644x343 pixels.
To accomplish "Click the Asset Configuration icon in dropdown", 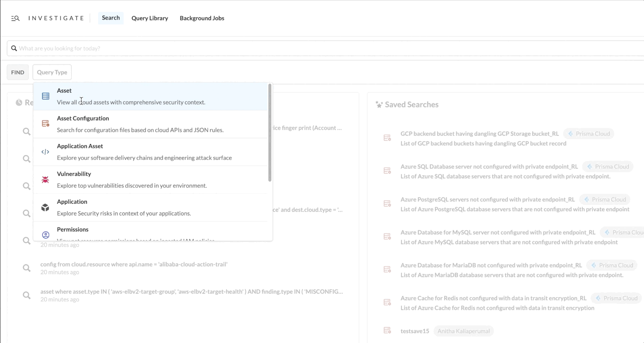I will pyautogui.click(x=46, y=124).
